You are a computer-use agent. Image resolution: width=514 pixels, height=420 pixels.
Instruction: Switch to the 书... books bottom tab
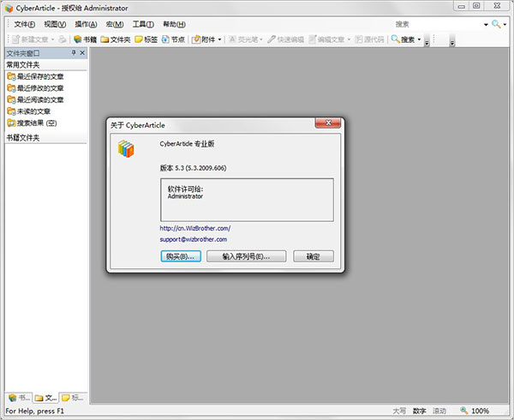(x=20, y=398)
